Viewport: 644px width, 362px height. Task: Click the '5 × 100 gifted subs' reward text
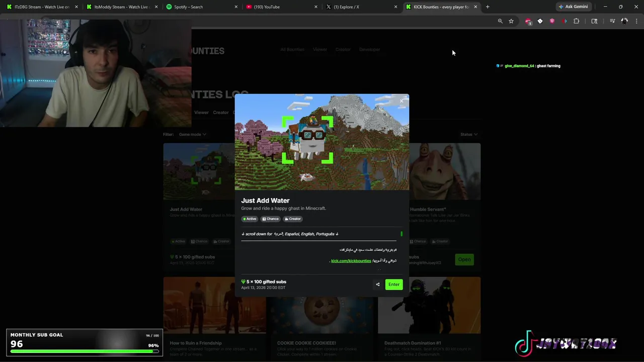coord(266,282)
